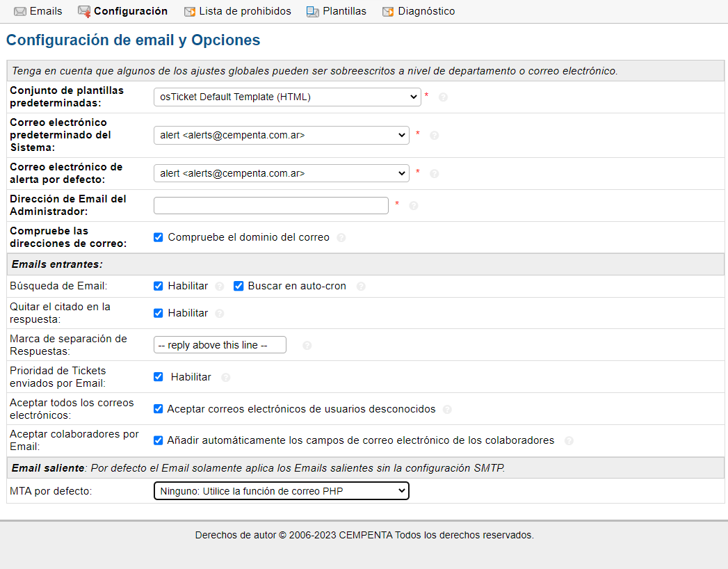
Task: Open the Diagnóstico page
Action: point(419,11)
